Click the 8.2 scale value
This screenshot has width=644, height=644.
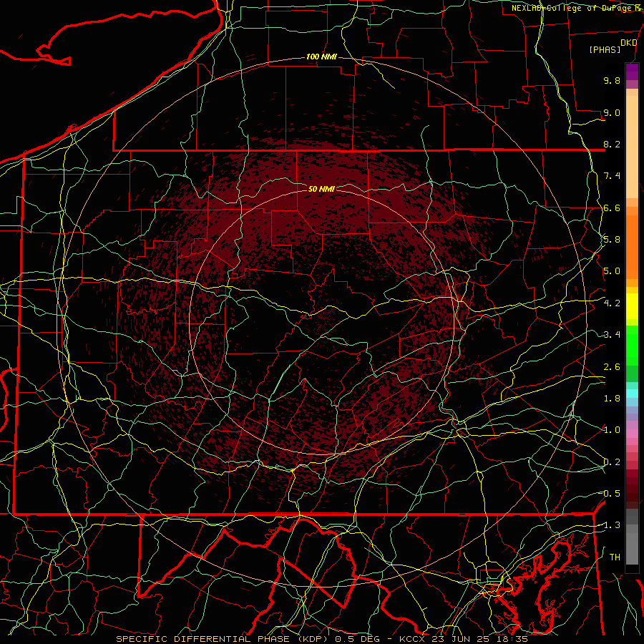pyautogui.click(x=612, y=144)
